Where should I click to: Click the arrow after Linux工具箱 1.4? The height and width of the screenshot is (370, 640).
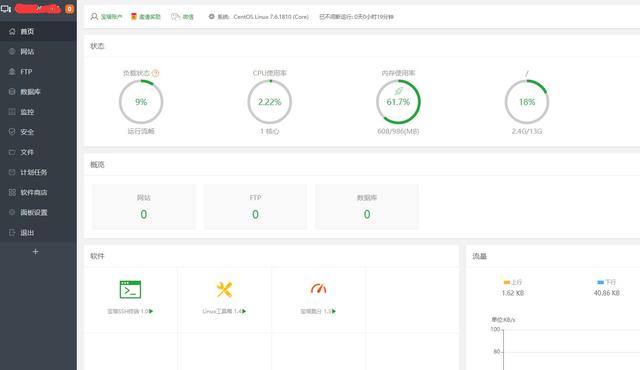coord(244,311)
